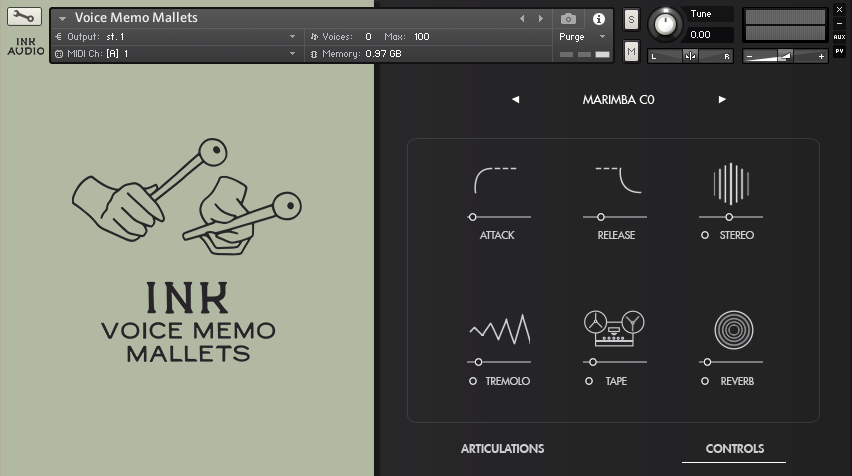This screenshot has height=476, width=852.
Task: Mute the instrument with M button
Action: 631,52
